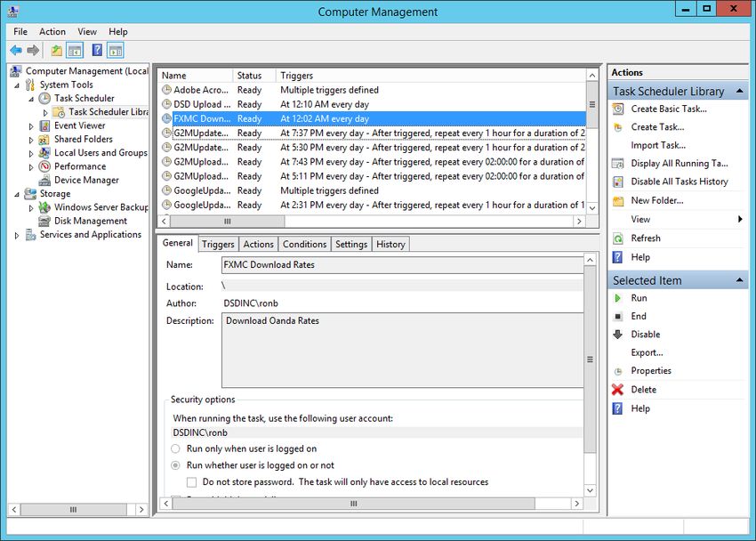Switch to the Triggers tab

pos(218,244)
